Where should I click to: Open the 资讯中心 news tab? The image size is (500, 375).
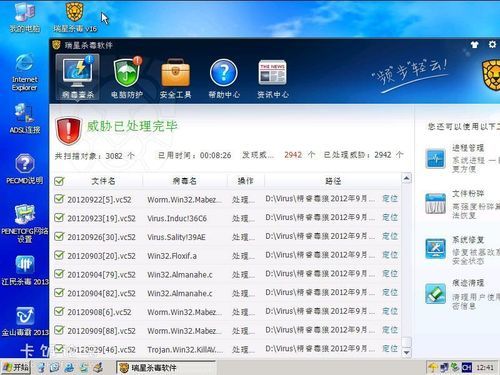click(x=273, y=79)
